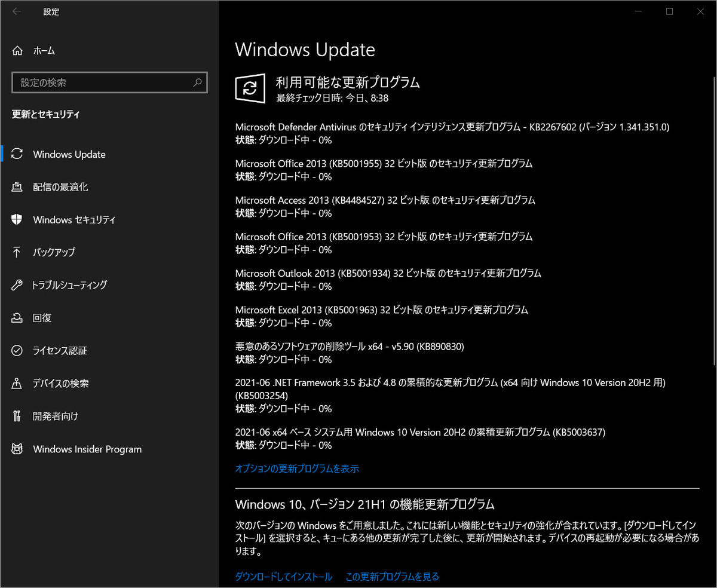Open the 回復 page
This screenshot has height=588, width=717.
[x=109, y=318]
